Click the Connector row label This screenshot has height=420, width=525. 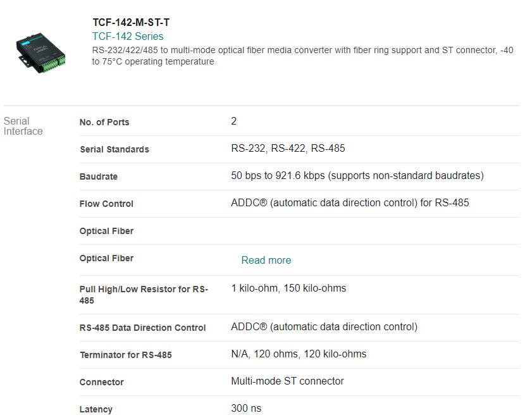point(102,382)
